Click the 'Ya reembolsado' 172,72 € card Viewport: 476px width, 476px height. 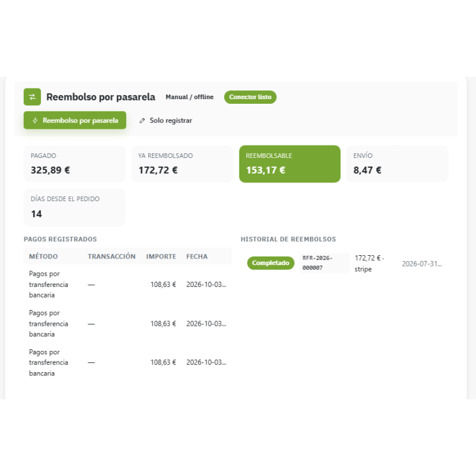tap(182, 164)
